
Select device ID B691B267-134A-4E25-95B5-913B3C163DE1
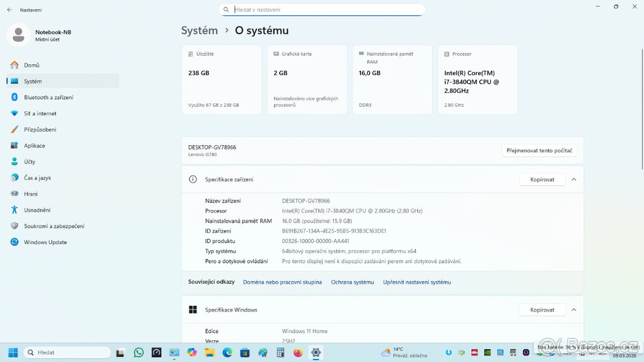tap(334, 231)
